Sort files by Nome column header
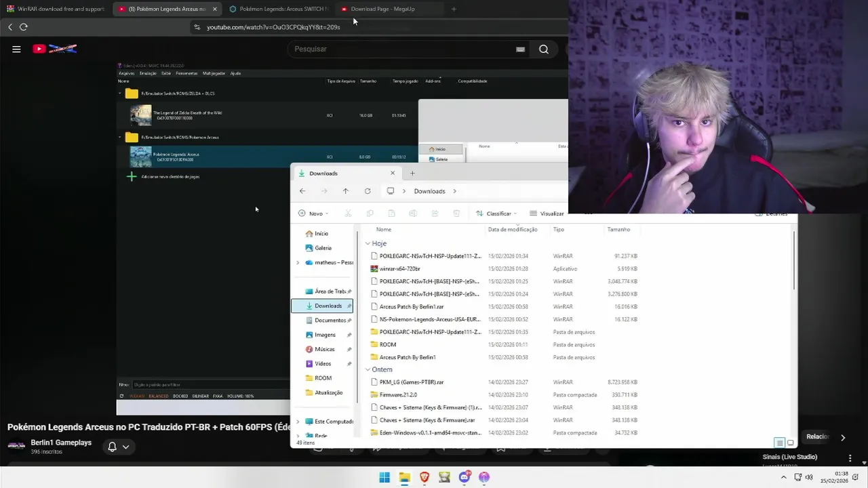868x488 pixels. coord(384,230)
